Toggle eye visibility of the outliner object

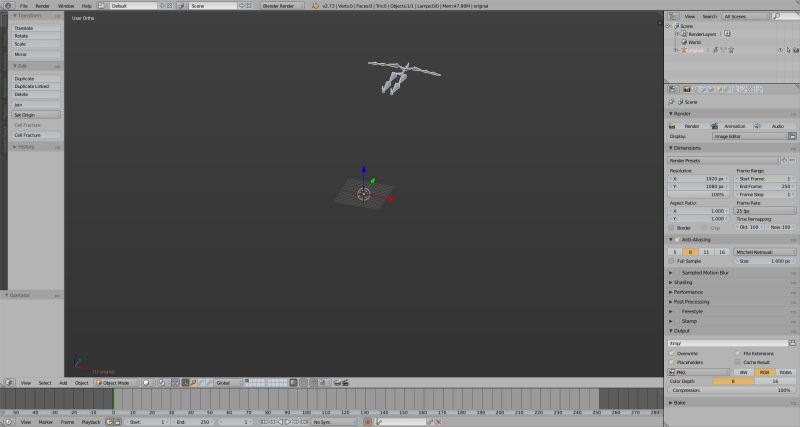point(780,50)
